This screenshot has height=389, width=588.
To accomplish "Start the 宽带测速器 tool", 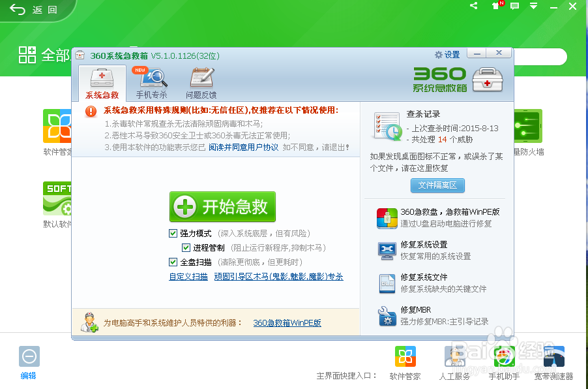I will click(x=552, y=358).
